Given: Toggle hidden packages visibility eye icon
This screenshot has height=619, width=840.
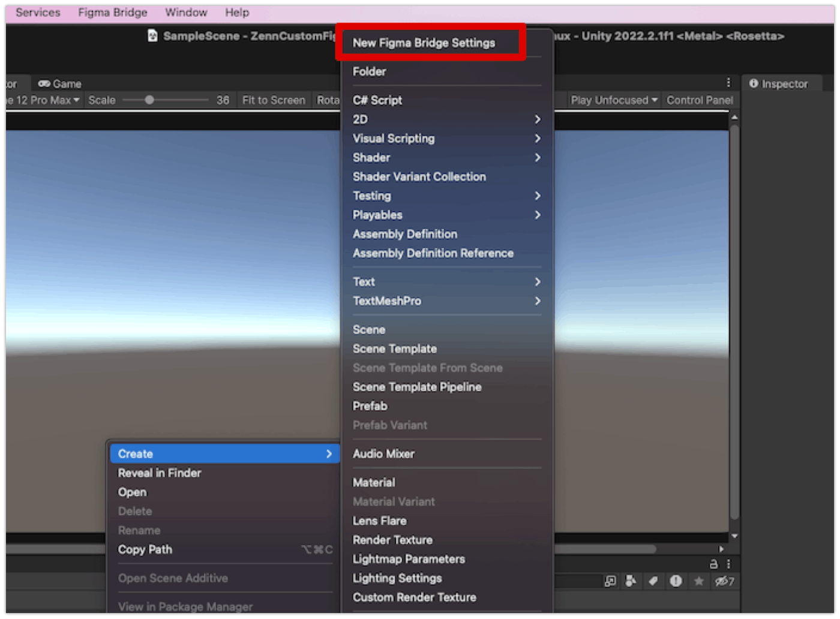Looking at the screenshot, I should tap(724, 581).
